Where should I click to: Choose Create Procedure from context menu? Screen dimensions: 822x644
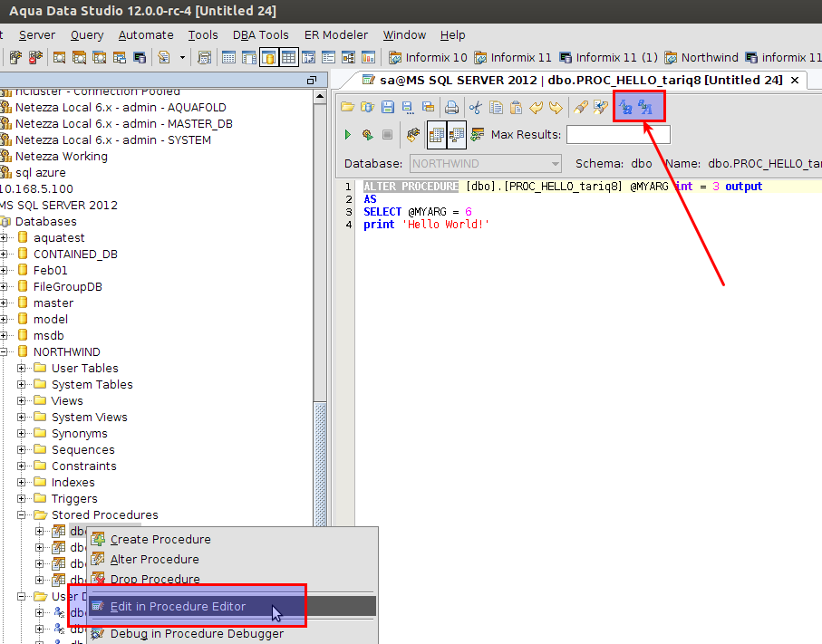(232, 539)
